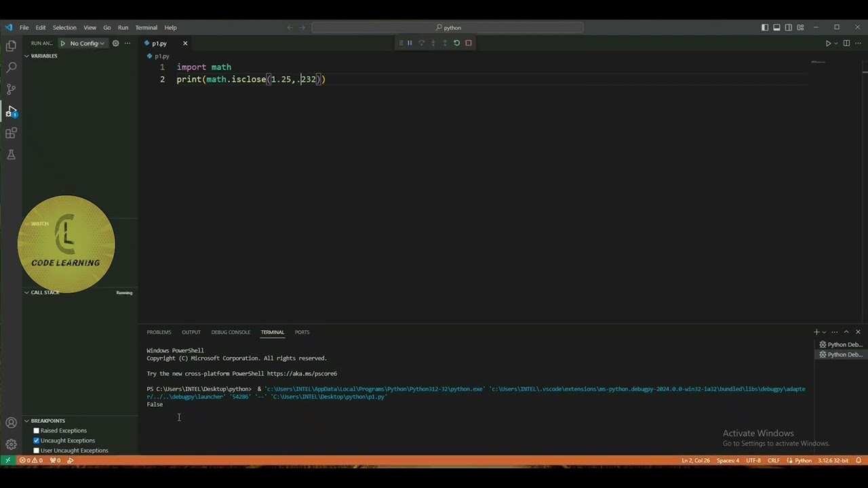Change the CRLF line ending setting
The width and height of the screenshot is (868, 488).
click(774, 460)
